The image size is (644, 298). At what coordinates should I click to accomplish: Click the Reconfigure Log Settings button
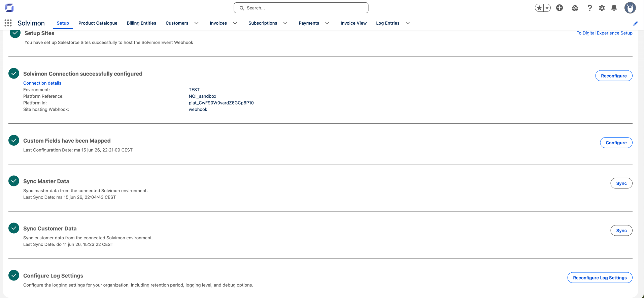click(x=600, y=278)
